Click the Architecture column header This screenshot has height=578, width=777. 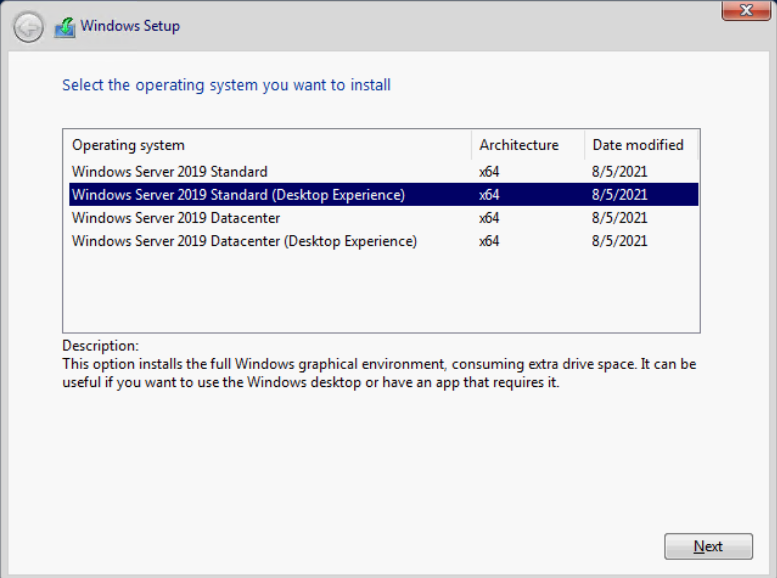point(518,145)
